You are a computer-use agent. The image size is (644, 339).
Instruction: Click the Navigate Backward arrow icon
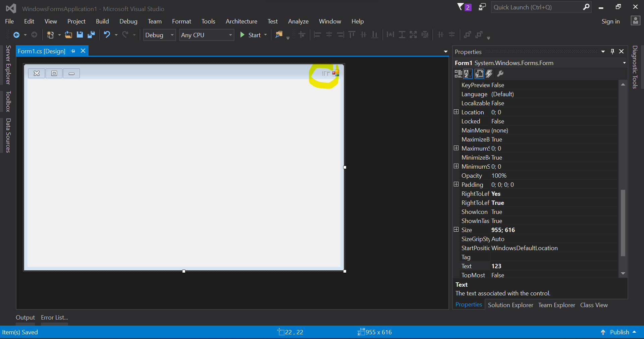16,35
